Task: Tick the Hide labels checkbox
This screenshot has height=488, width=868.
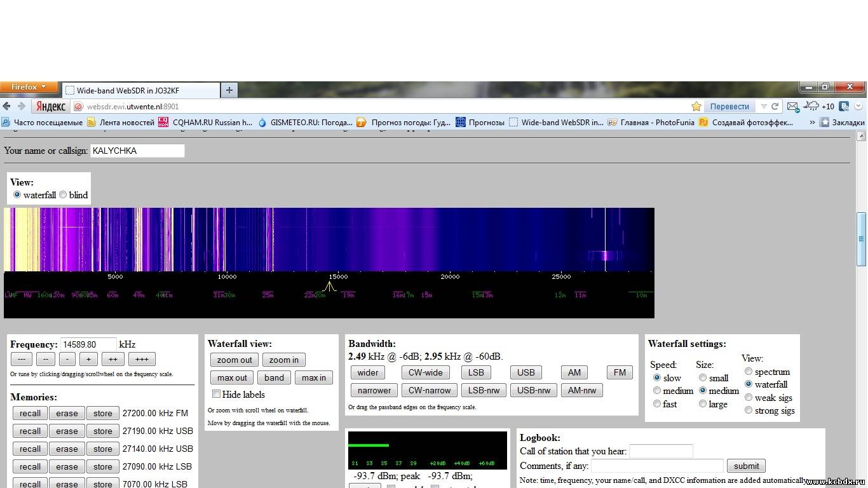Action: (216, 394)
